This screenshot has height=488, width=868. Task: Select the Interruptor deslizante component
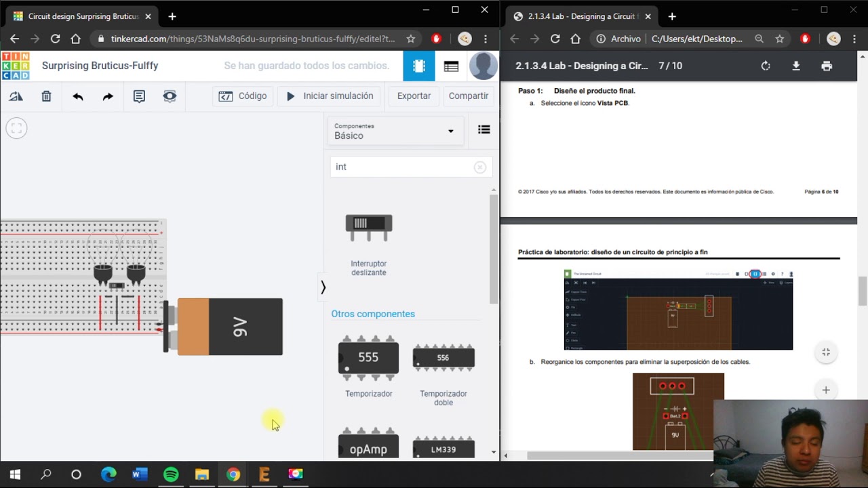(x=369, y=243)
